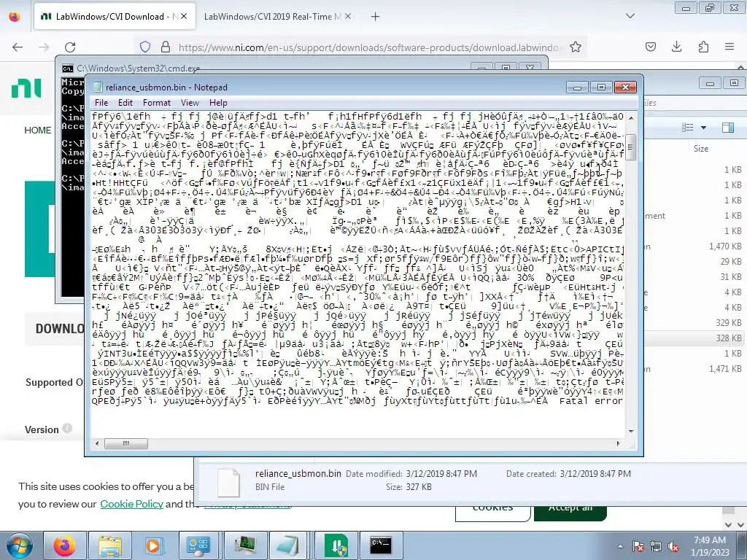Open the Pocket save icon

pyautogui.click(x=650, y=47)
